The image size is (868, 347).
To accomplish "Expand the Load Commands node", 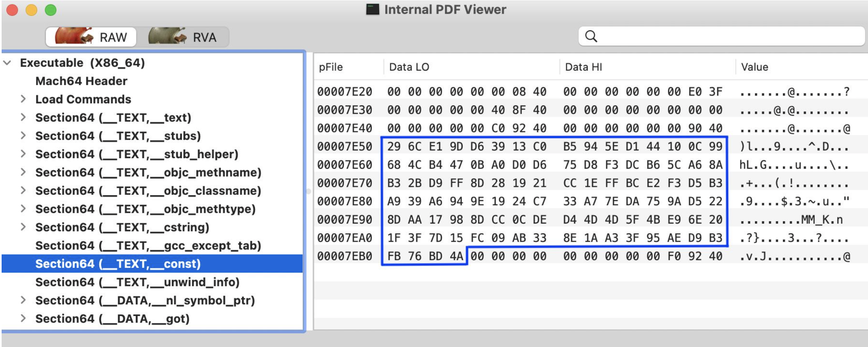I will 23,99.
